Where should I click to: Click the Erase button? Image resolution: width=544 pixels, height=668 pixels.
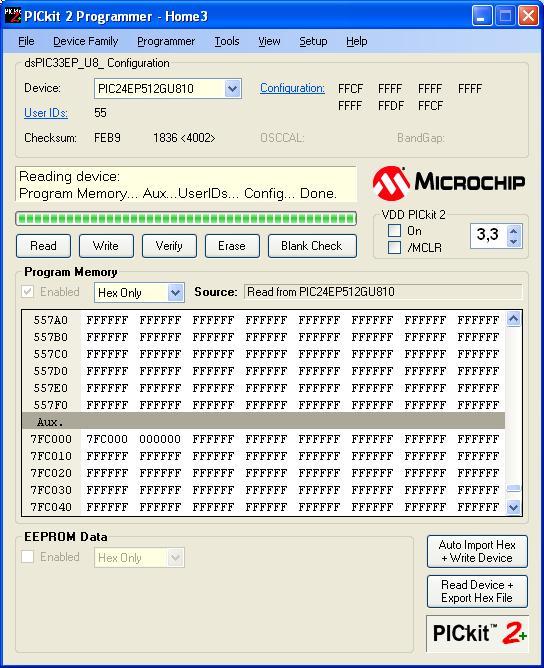pyautogui.click(x=232, y=246)
